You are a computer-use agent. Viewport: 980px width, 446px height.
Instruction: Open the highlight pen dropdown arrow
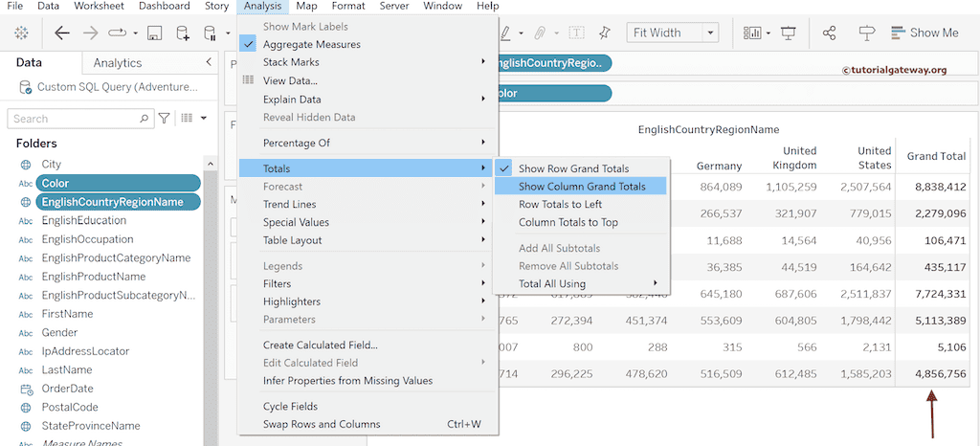[x=522, y=33]
